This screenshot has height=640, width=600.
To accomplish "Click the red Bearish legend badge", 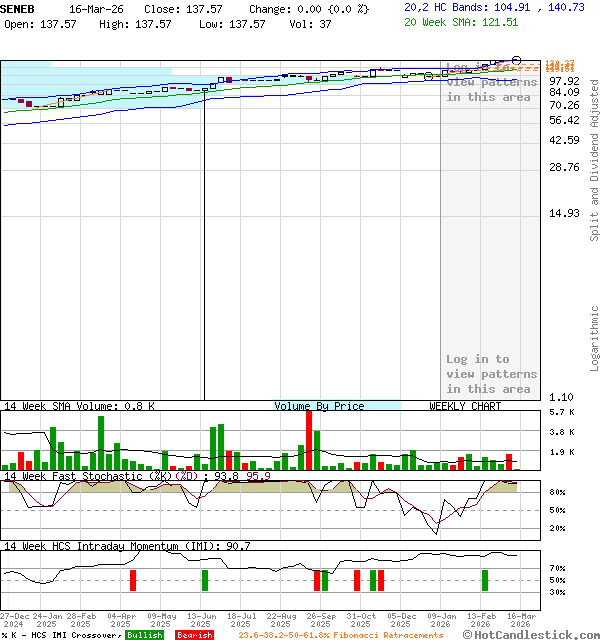I will pyautogui.click(x=194, y=635).
